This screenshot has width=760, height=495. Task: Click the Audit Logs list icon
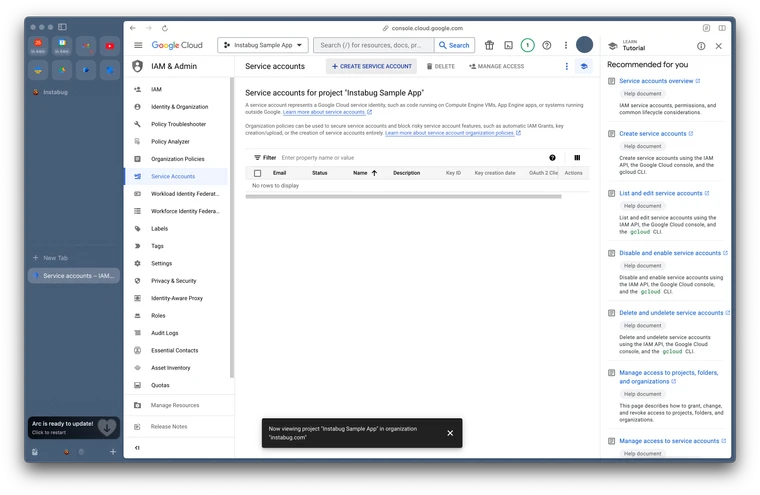[x=138, y=333]
